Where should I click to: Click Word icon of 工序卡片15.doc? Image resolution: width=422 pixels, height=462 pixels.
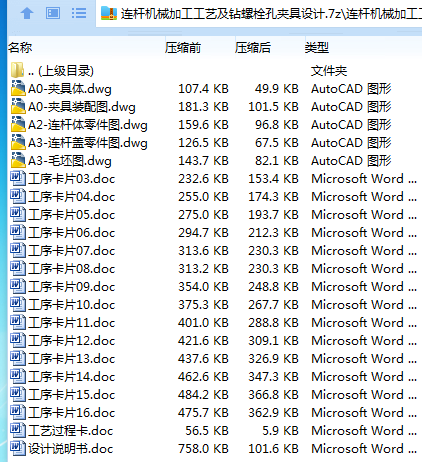coord(18,394)
